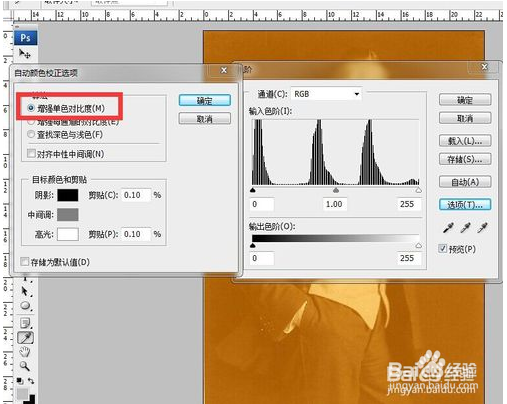The height and width of the screenshot is (404, 507).
Task: Select the Zoom magnifier tool
Action: [25, 366]
